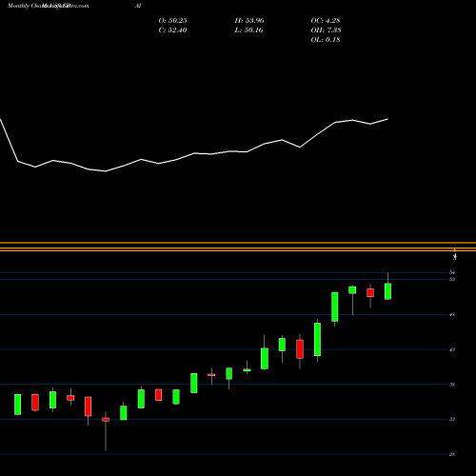Select the 54 price axis label
476x476 pixels.
pyautogui.click(x=452, y=272)
